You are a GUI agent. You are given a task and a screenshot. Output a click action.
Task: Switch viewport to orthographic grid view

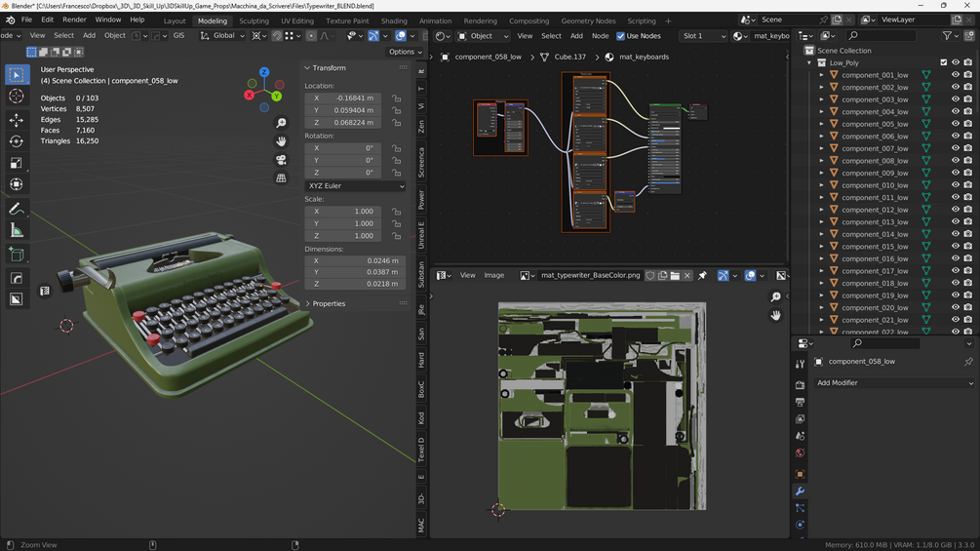281,178
